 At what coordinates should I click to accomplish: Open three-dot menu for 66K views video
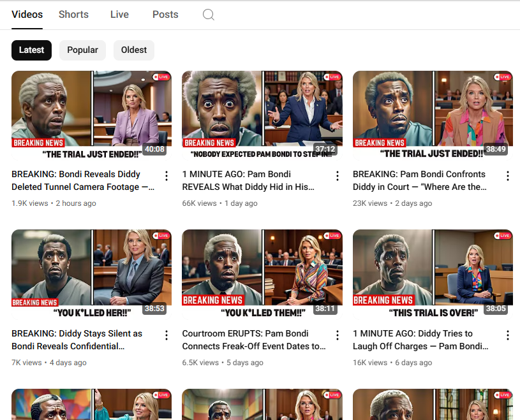pos(338,176)
